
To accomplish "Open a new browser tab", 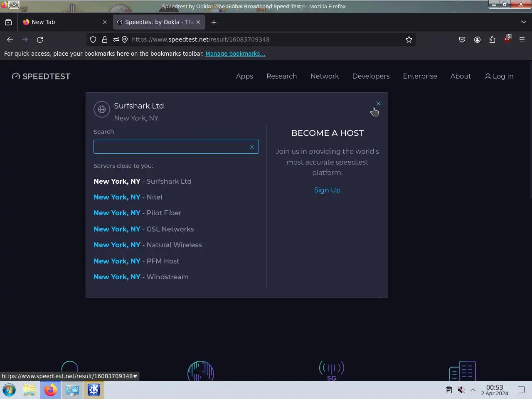I will click(214, 22).
